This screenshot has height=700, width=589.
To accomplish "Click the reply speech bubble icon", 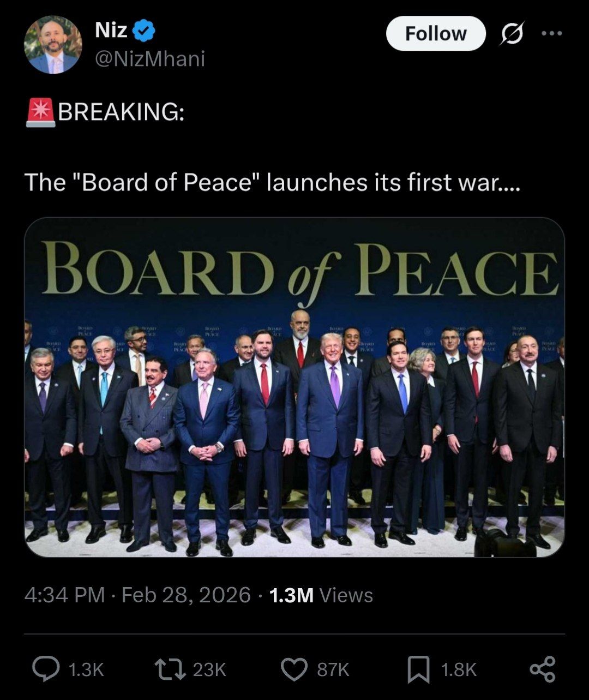I will [46, 669].
